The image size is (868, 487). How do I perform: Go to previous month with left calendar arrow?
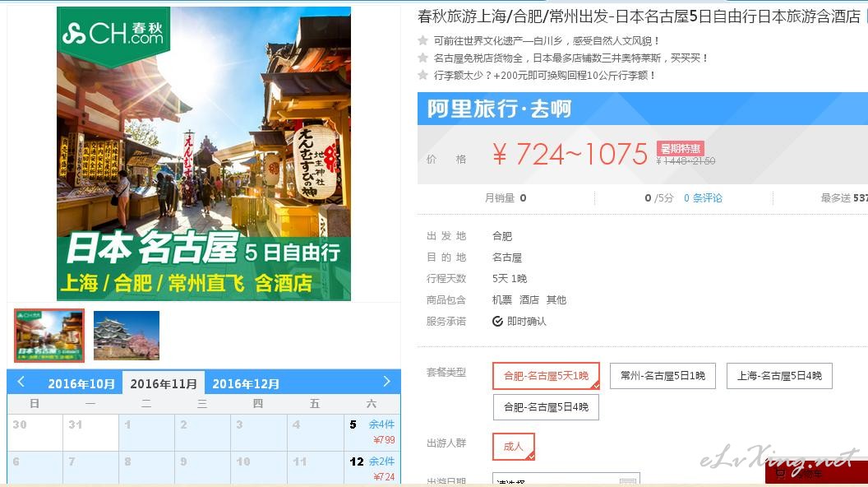[21, 381]
